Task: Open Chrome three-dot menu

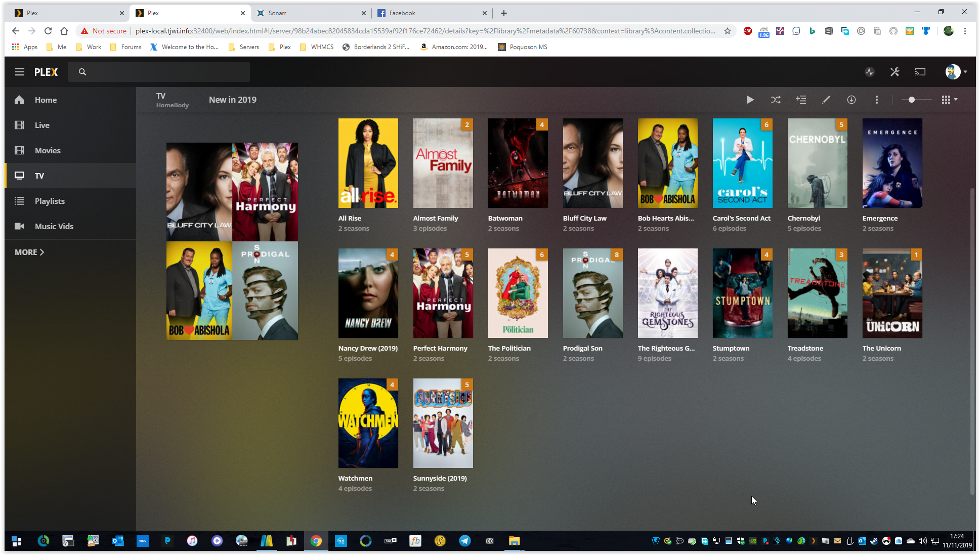Action: click(x=965, y=31)
